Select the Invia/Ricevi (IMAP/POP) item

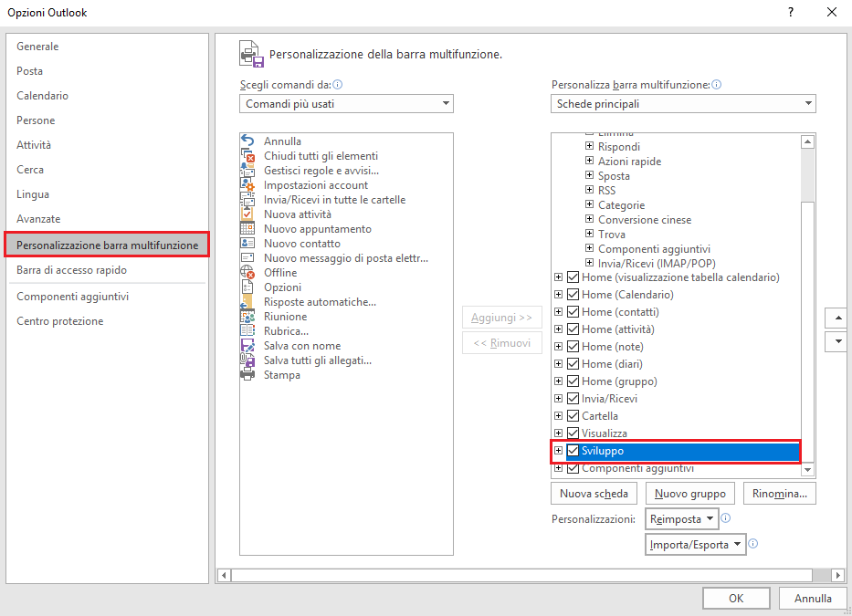[657, 264]
